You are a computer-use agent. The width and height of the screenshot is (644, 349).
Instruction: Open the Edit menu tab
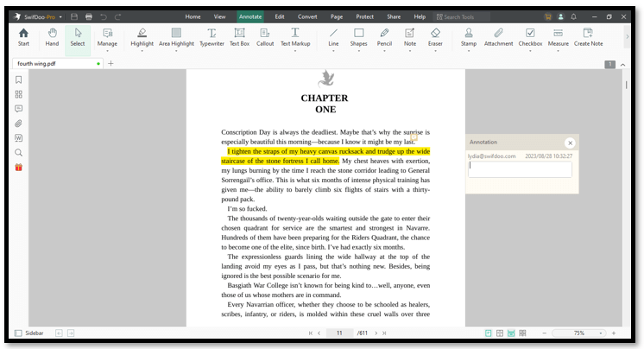280,16
